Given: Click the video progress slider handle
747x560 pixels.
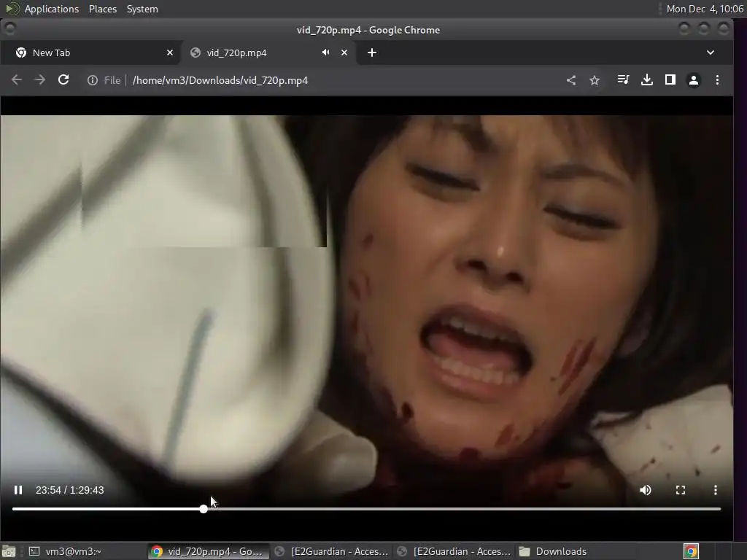Looking at the screenshot, I should [204, 509].
